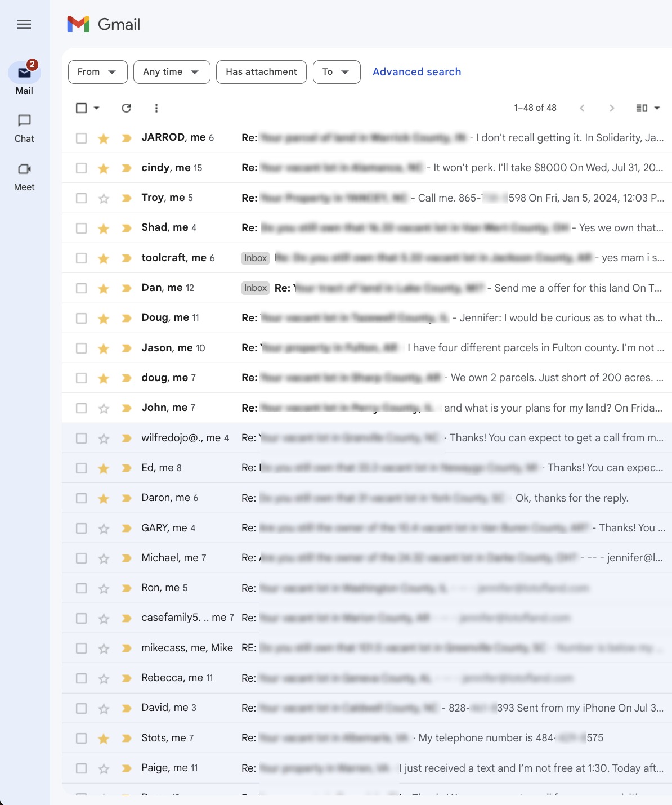The width and height of the screenshot is (672, 805).
Task: Select the Michael conversation checkbox
Action: click(82, 558)
